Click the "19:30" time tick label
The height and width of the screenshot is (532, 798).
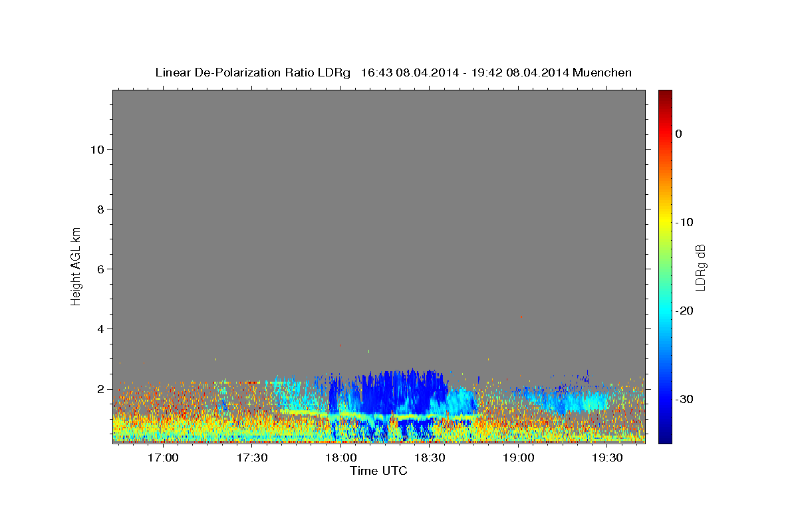click(x=608, y=458)
